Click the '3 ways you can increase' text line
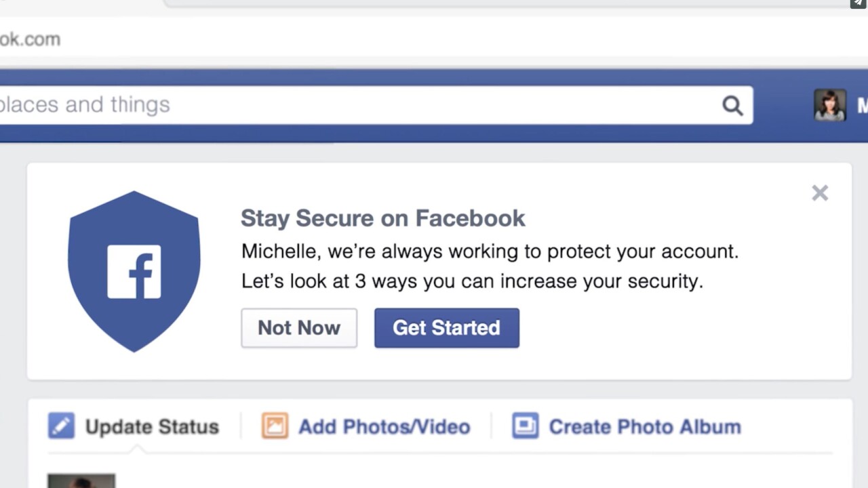This screenshot has height=488, width=868. point(472,281)
